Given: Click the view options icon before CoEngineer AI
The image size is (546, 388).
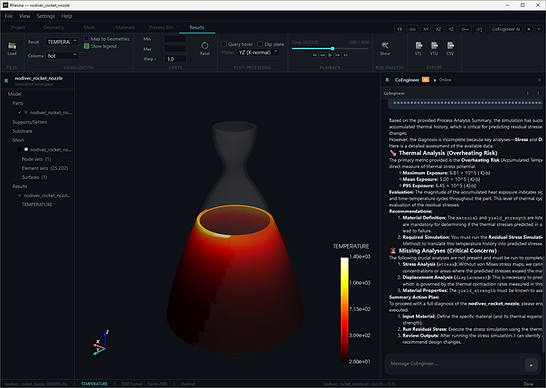Looking at the screenshot, I should [479, 29].
